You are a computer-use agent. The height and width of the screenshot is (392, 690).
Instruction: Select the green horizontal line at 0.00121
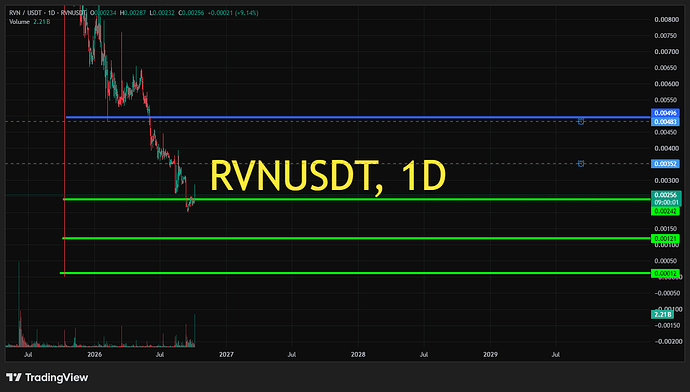[356, 238]
